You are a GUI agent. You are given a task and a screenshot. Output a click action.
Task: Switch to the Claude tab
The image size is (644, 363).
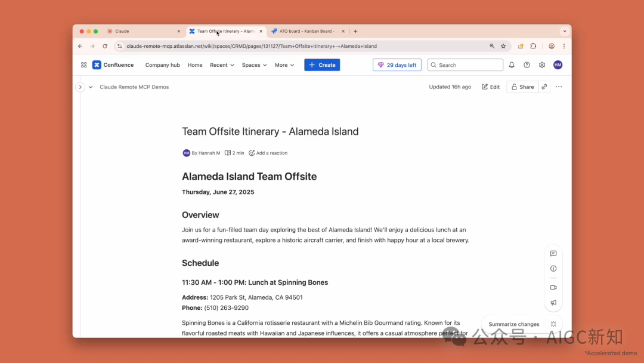pyautogui.click(x=144, y=31)
